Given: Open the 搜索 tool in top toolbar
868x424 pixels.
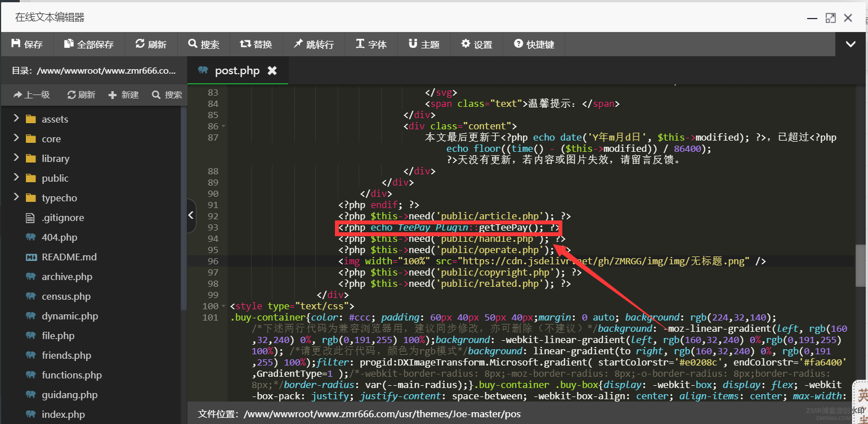Looking at the screenshot, I should point(204,44).
